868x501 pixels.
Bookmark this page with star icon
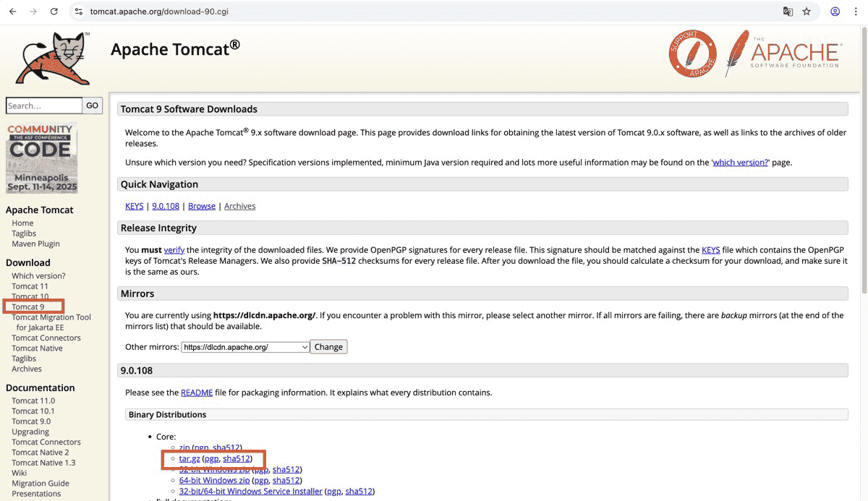(807, 12)
